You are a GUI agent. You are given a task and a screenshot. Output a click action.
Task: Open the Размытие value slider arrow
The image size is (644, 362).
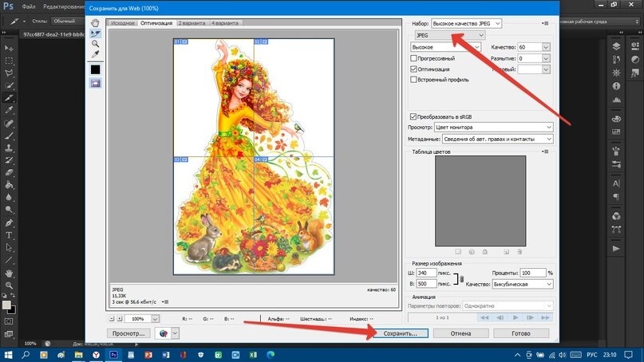[x=546, y=58]
